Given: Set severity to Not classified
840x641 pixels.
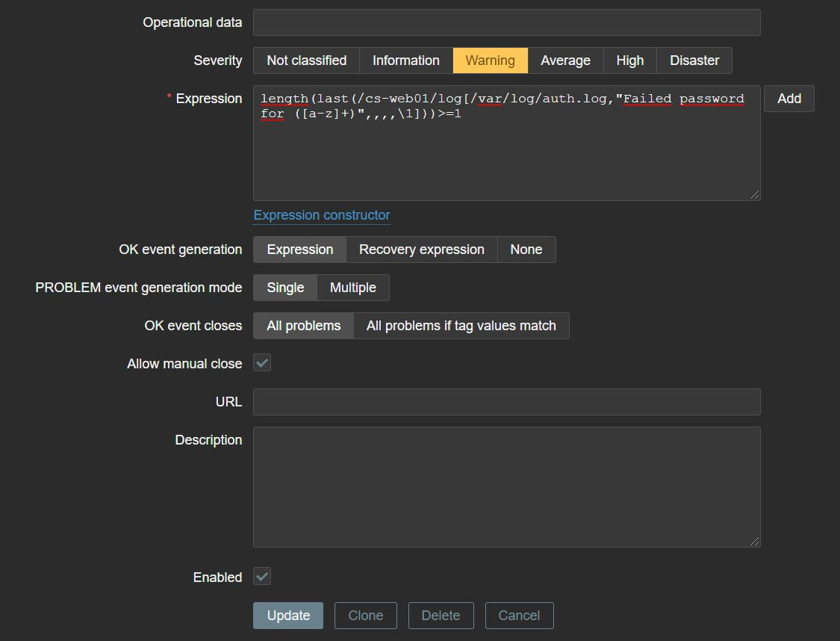Looking at the screenshot, I should pos(306,61).
